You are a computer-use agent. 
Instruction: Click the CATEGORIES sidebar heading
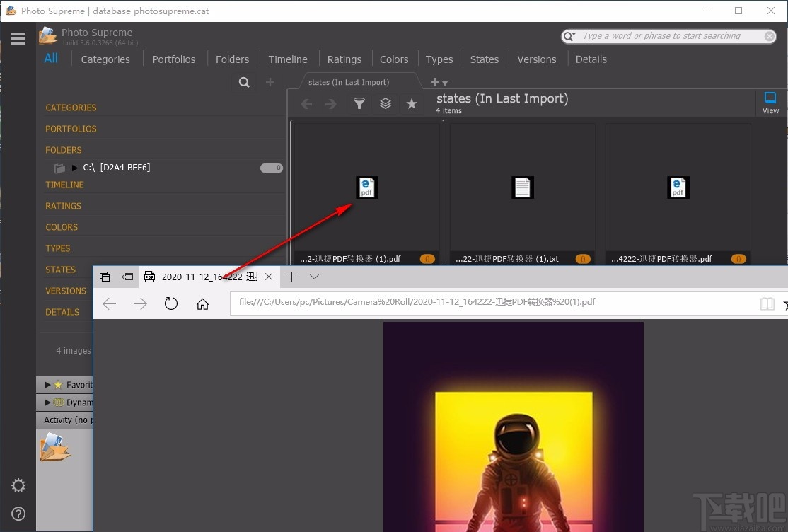coord(71,108)
